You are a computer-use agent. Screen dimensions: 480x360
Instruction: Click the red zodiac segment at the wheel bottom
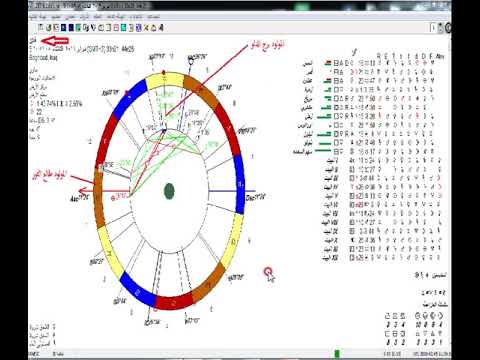coord(174,301)
